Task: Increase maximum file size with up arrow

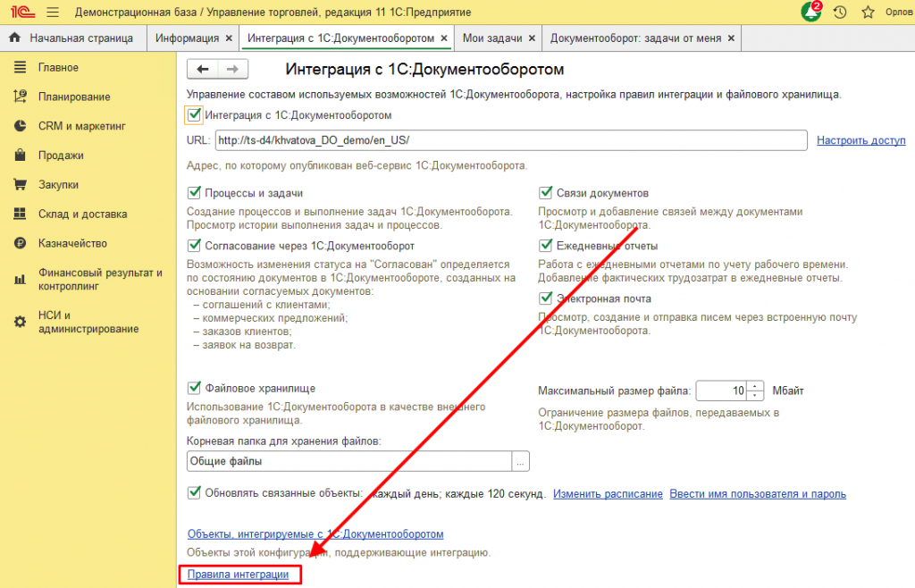Action: click(755, 386)
